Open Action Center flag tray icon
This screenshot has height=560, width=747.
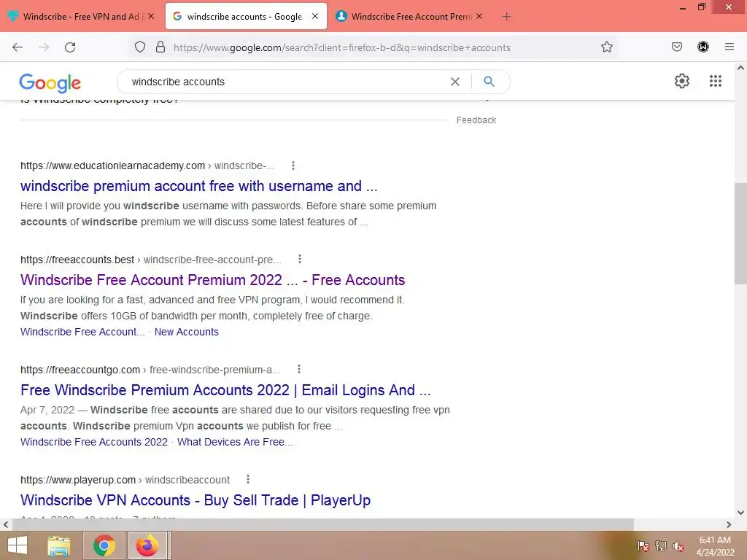tap(643, 546)
